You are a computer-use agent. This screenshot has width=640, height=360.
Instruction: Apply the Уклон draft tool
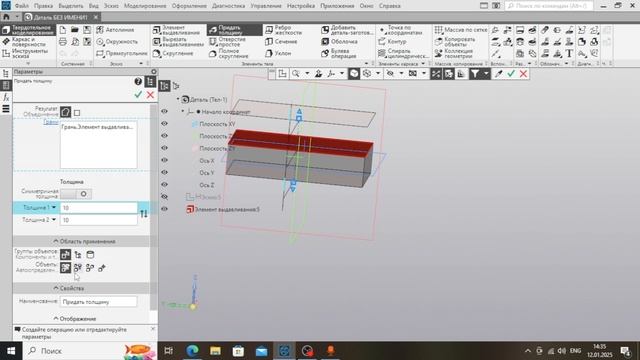point(278,53)
